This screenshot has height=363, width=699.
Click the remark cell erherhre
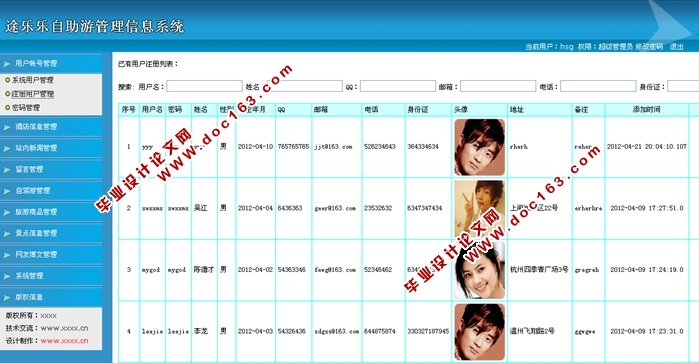pyautogui.click(x=588, y=208)
